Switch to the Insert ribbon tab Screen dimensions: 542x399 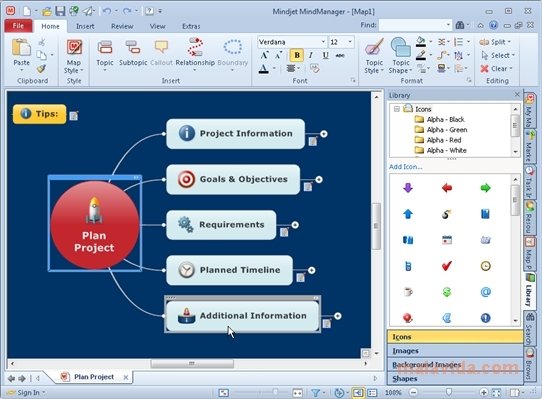tap(85, 26)
